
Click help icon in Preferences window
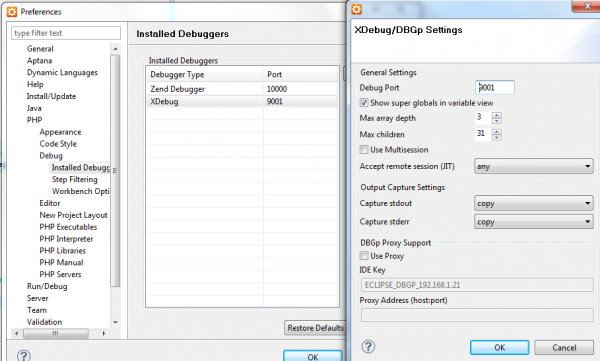point(24,356)
